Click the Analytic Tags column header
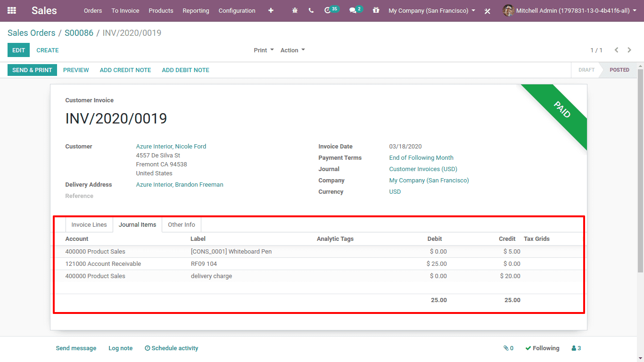This screenshot has width=644, height=362. pos(335,239)
